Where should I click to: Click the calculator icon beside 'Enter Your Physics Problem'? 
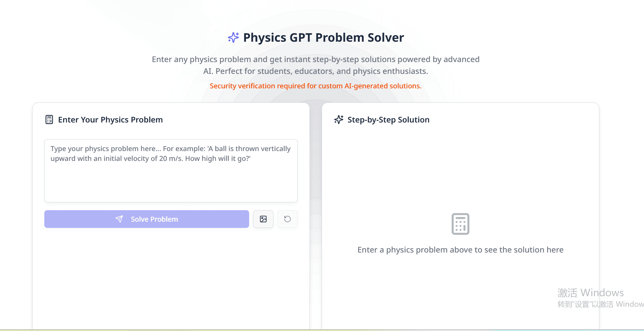(49, 120)
